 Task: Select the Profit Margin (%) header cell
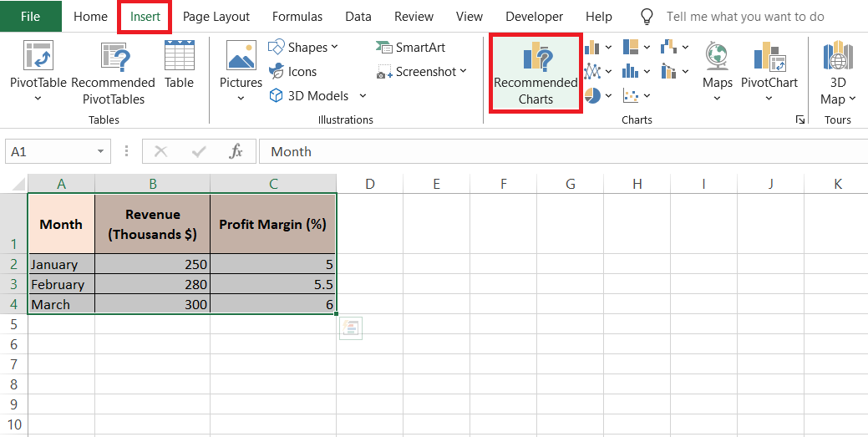pyautogui.click(x=273, y=224)
